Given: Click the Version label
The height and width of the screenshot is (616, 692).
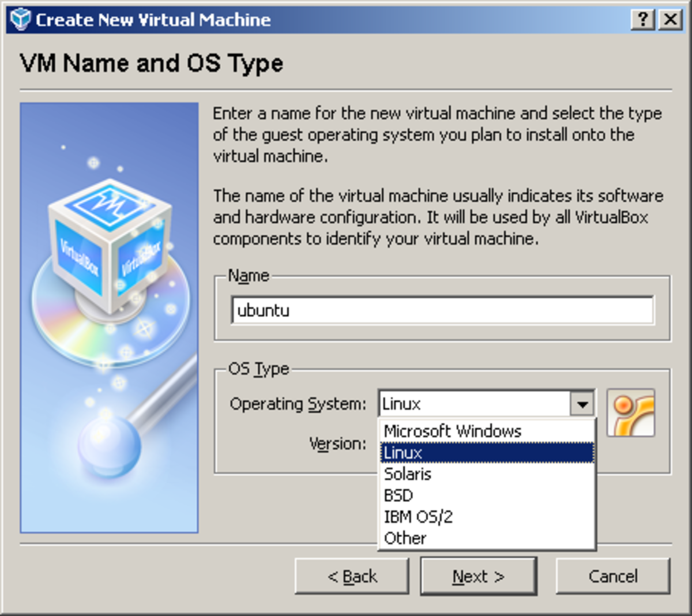Looking at the screenshot, I should click(337, 444).
